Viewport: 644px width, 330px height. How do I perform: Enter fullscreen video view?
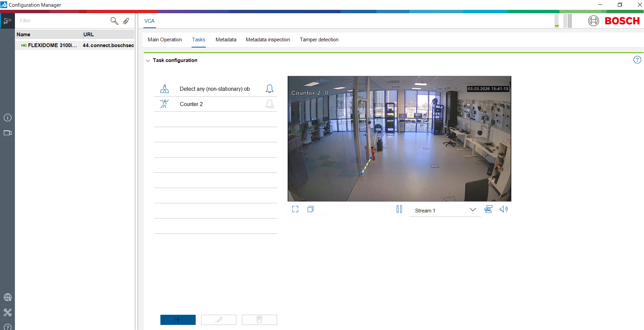pos(295,209)
